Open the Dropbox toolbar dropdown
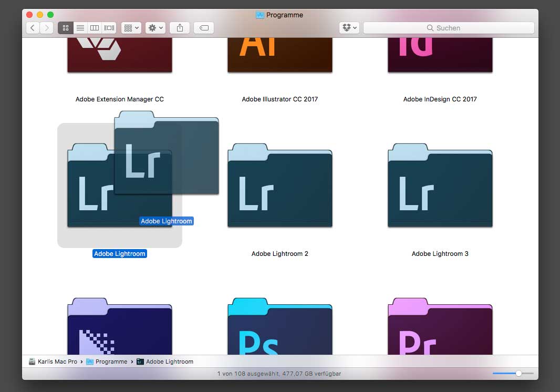Viewport: 560px width, 392px height. point(349,28)
